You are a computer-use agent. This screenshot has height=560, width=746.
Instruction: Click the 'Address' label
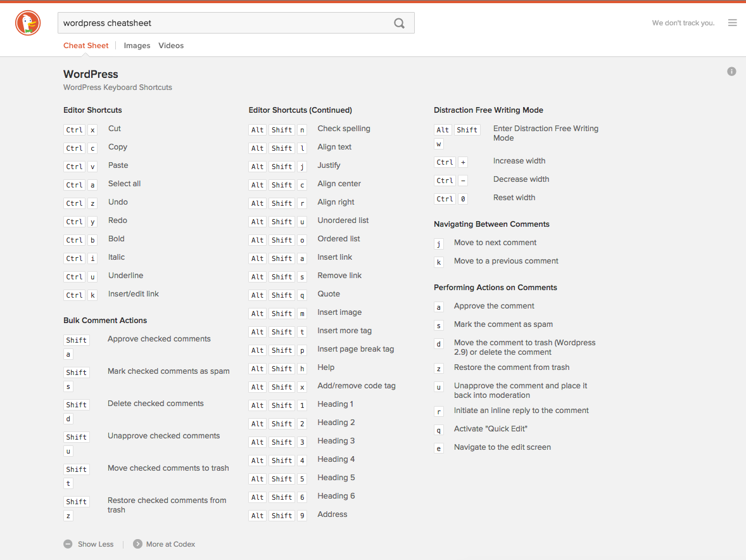(332, 514)
